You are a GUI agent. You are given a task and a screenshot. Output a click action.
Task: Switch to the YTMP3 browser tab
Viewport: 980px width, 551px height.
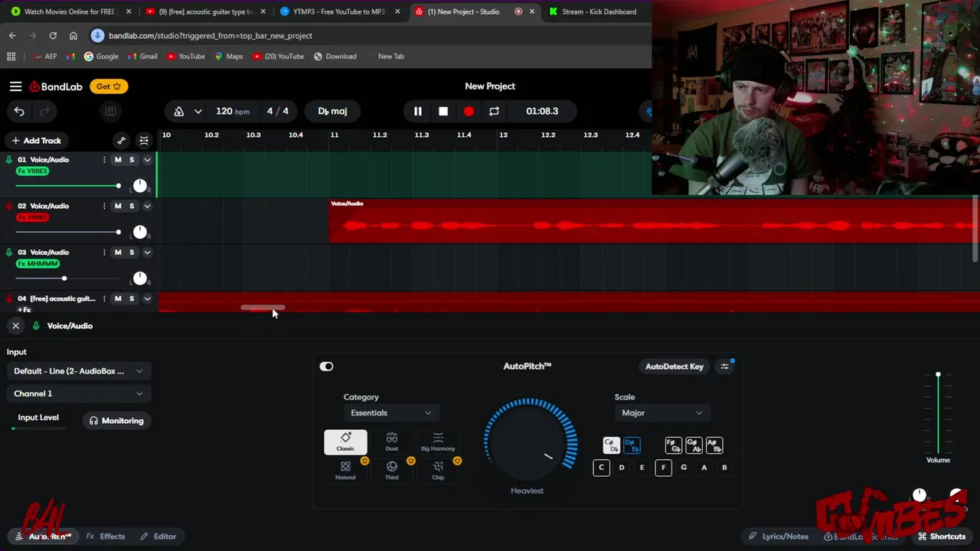pyautogui.click(x=341, y=11)
